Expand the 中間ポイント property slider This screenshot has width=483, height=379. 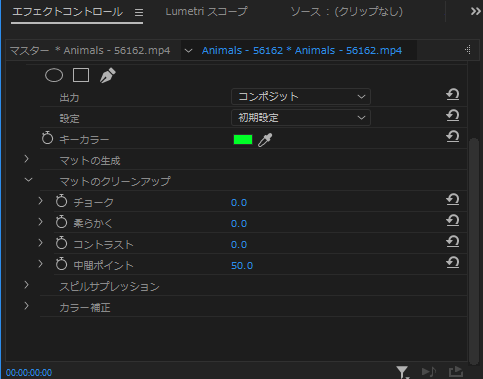(x=40, y=264)
